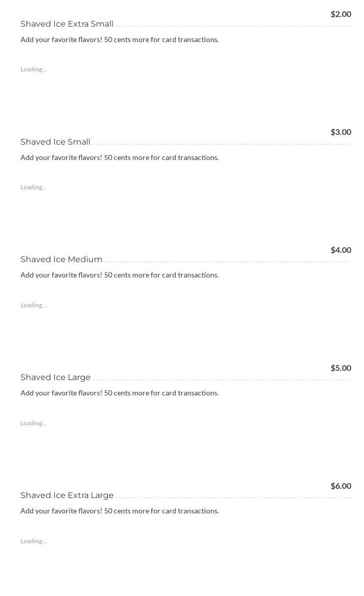The image size is (364, 596).
Task: Click the description beneath Shaved Ice Medium
Action: (119, 275)
